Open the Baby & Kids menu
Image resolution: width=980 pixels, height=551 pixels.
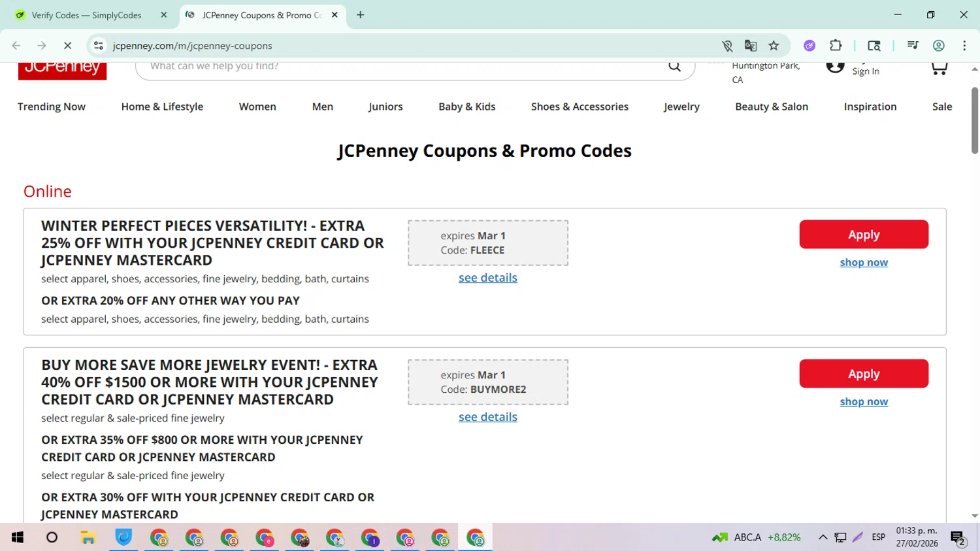click(467, 107)
